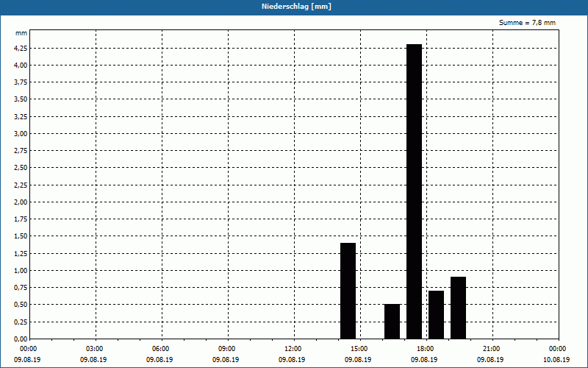The width and height of the screenshot is (588, 368).
Task: Click the 3,75 y-axis value
Action: click(x=21, y=82)
